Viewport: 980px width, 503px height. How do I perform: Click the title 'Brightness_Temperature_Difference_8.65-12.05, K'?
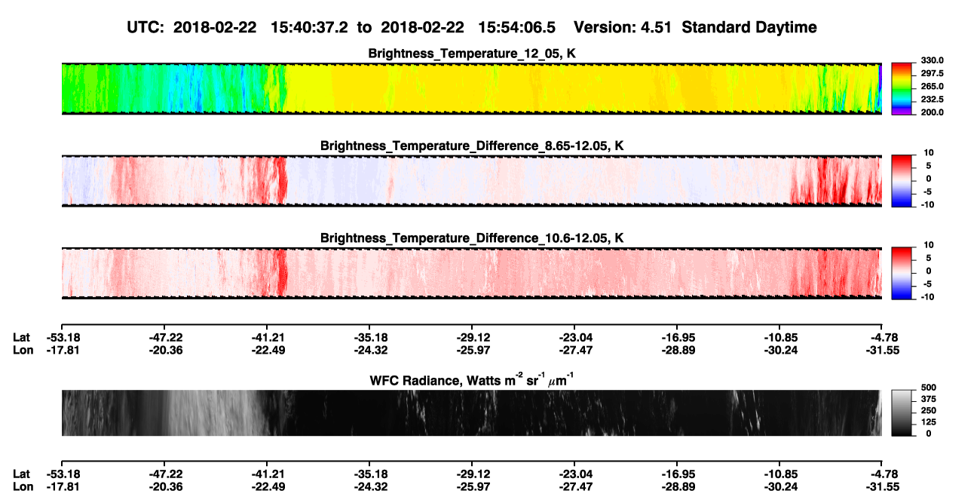472,146
